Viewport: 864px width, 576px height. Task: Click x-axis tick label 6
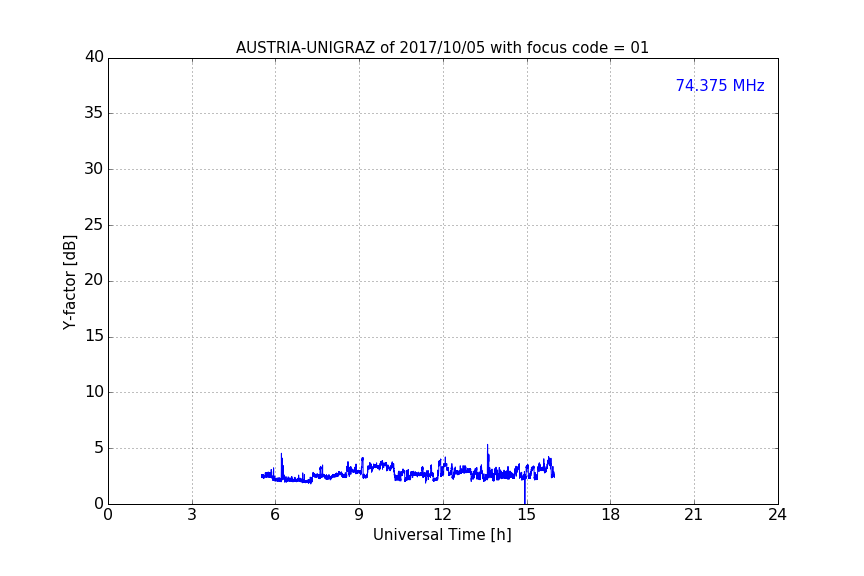click(275, 515)
